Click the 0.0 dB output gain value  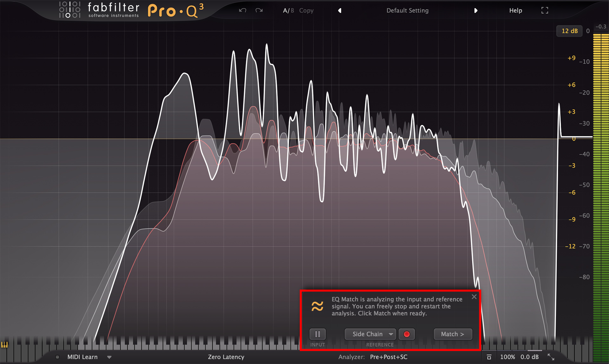tap(529, 357)
